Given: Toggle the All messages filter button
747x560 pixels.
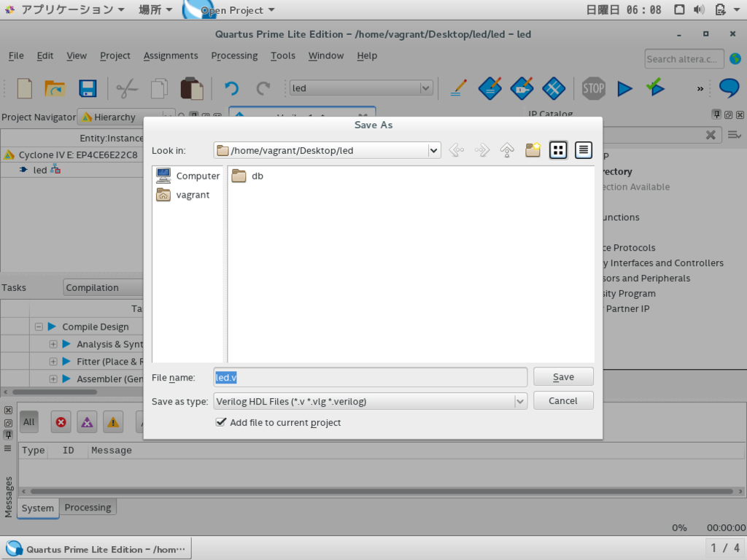Looking at the screenshot, I should click(x=29, y=422).
